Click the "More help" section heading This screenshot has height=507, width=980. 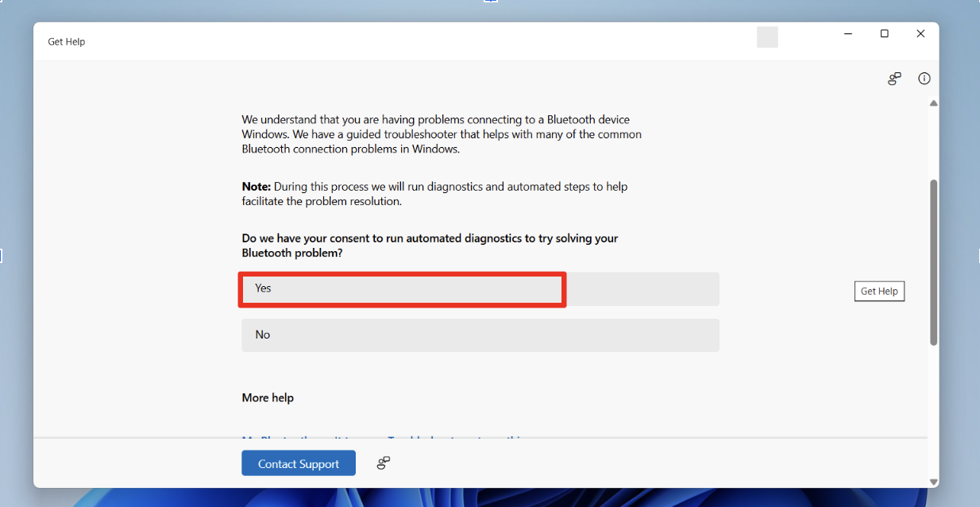coord(268,397)
